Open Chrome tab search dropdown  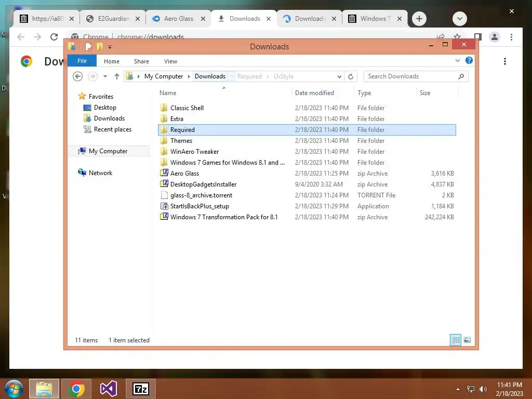(460, 18)
